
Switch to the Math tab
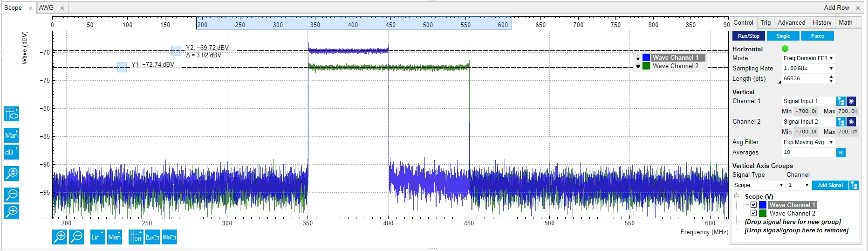tap(845, 22)
